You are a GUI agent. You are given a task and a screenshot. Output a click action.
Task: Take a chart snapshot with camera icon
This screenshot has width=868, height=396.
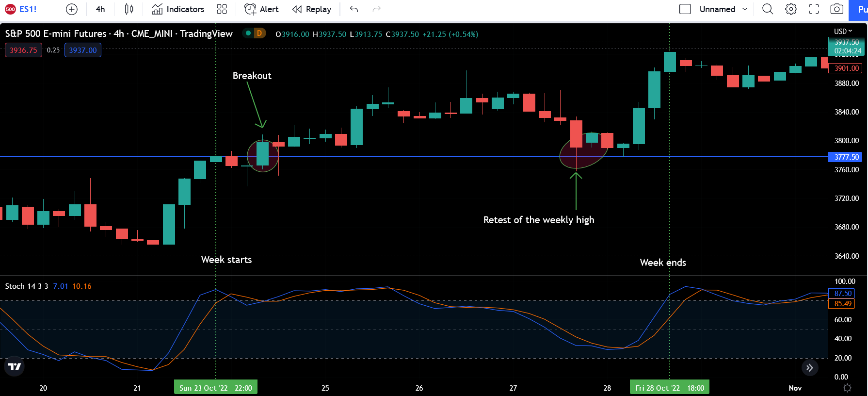(x=836, y=9)
